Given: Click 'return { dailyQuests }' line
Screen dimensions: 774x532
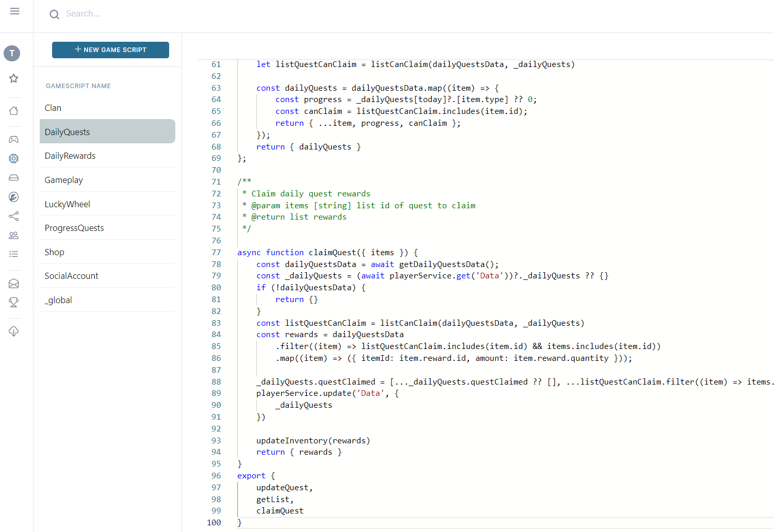Looking at the screenshot, I should click(x=308, y=147).
